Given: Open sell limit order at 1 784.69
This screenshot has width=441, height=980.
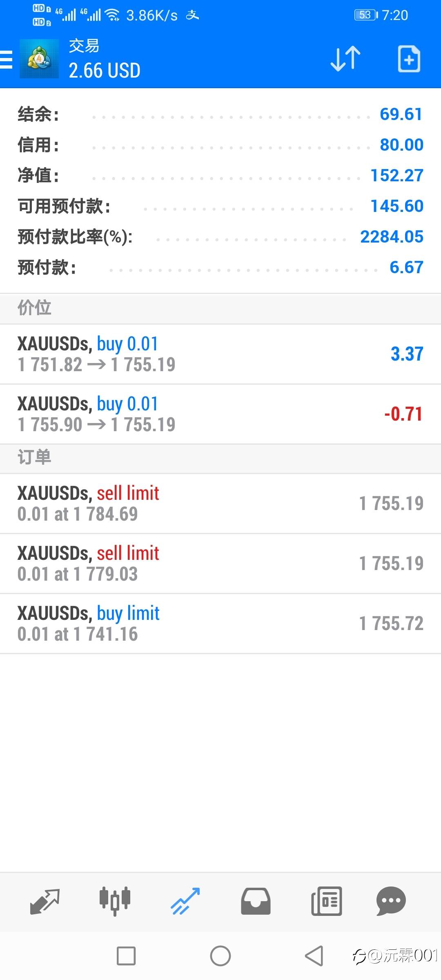Looking at the screenshot, I should click(x=220, y=503).
